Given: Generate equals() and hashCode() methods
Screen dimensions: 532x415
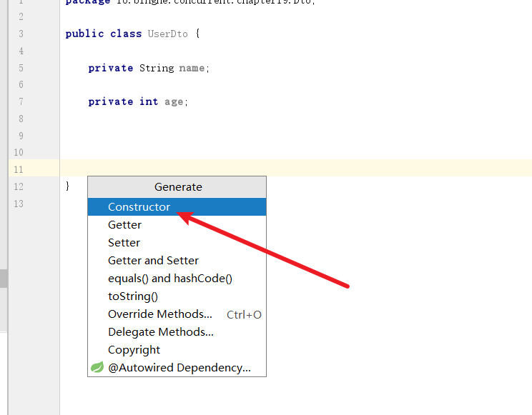Looking at the screenshot, I should tap(169, 279).
